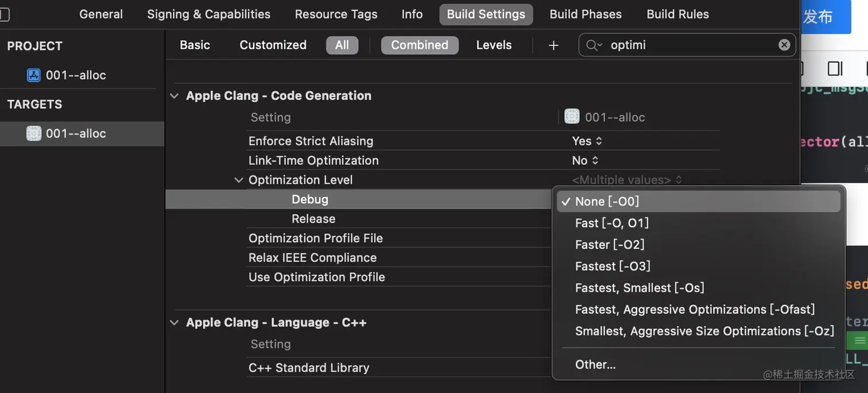Click the target icon in the Setting column header

pyautogui.click(x=572, y=117)
